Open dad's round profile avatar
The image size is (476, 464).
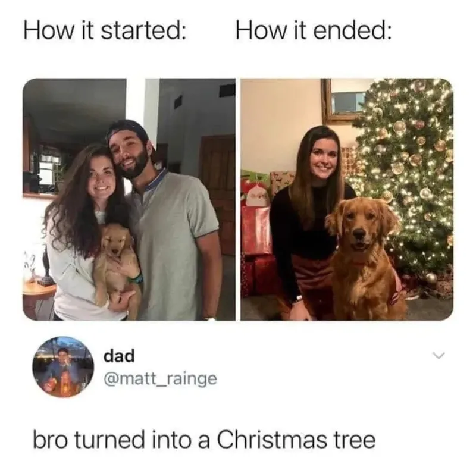click(x=63, y=367)
